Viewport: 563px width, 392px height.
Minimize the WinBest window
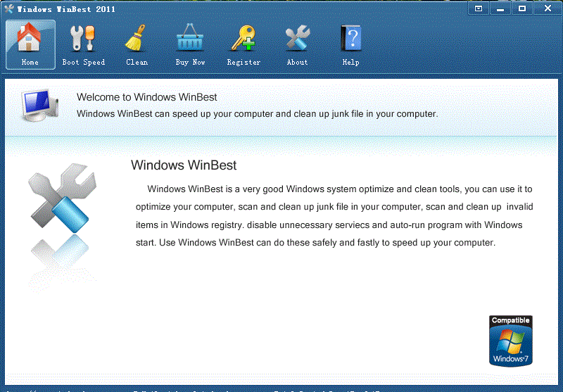500,8
